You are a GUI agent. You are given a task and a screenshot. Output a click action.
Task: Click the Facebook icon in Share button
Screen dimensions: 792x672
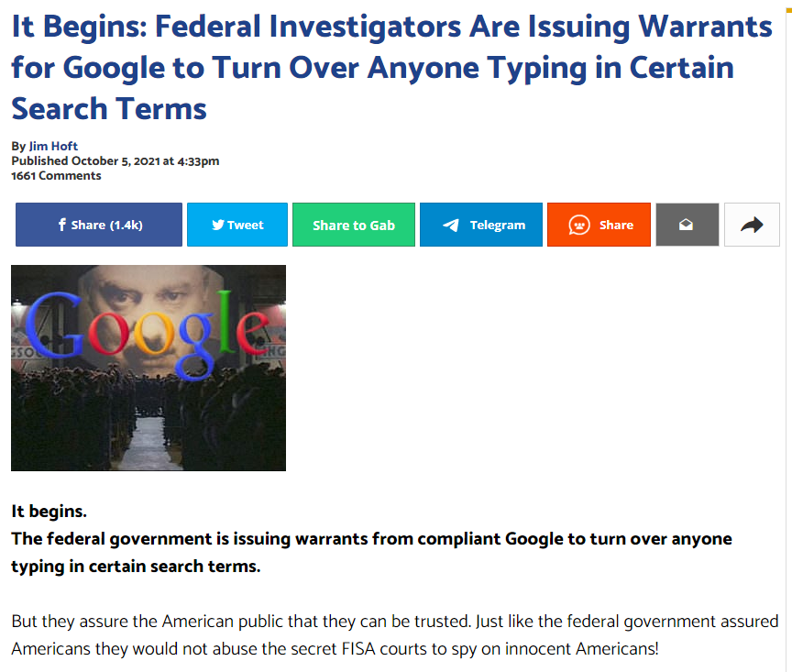tap(61, 225)
